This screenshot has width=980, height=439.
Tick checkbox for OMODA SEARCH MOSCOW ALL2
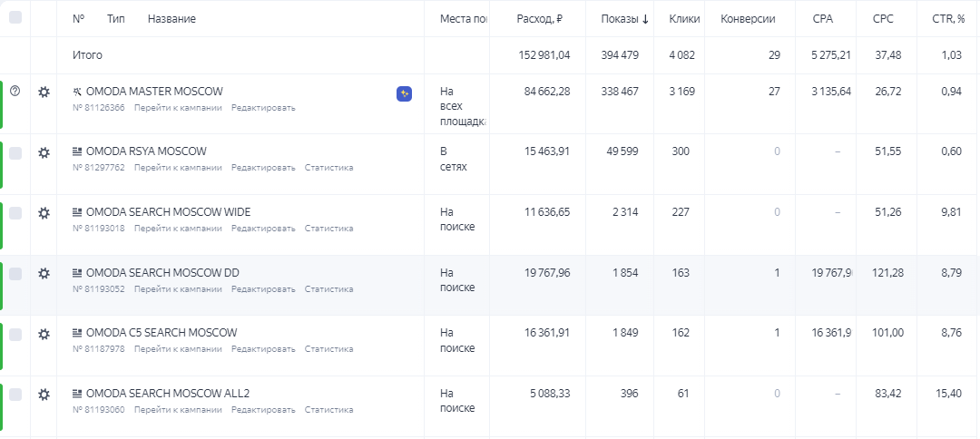pyautogui.click(x=15, y=395)
